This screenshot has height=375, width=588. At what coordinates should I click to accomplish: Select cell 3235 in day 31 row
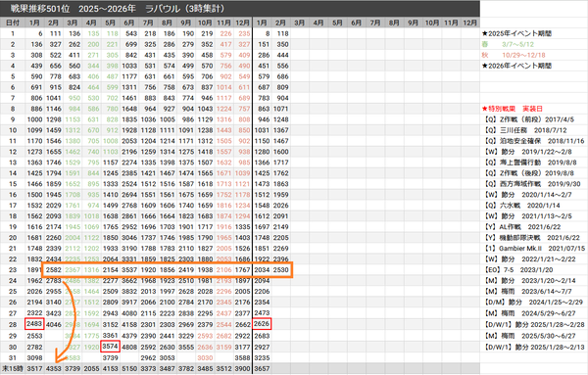tap(262, 357)
